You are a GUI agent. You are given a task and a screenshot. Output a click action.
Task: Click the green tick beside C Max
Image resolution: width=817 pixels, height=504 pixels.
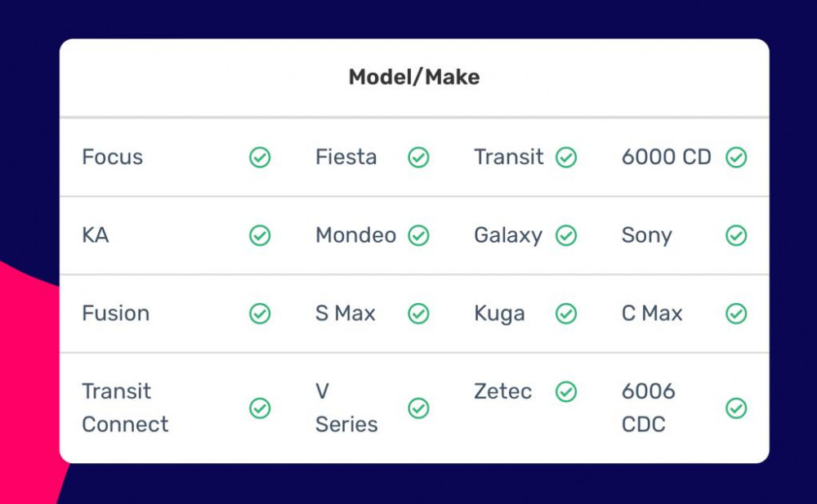736,313
